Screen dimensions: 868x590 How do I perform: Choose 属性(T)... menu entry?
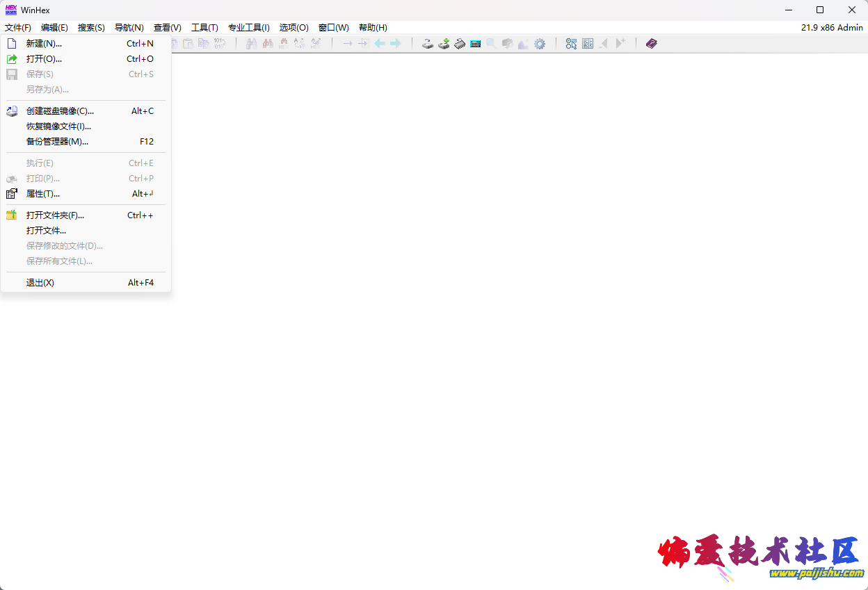pyautogui.click(x=86, y=193)
